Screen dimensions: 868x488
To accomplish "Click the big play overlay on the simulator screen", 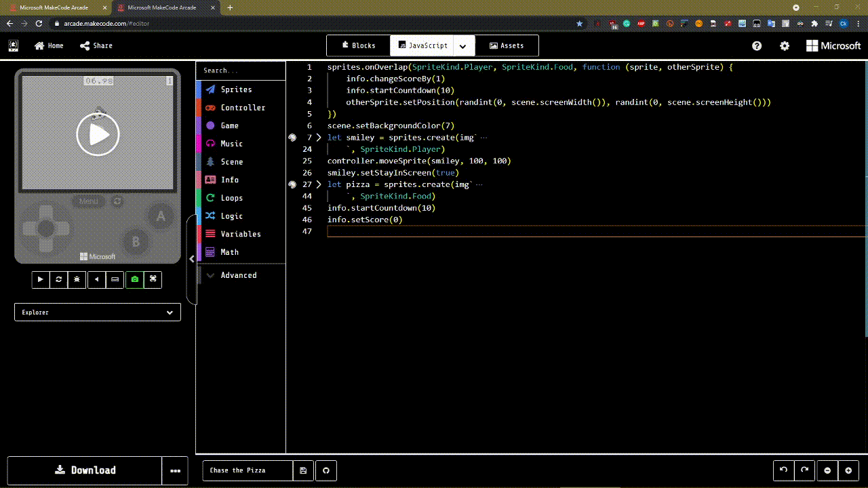I will coord(98,134).
